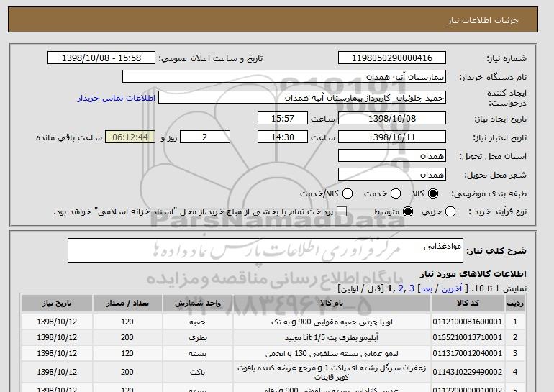Click the نام کالا column header
This screenshot has width=554, height=392.
pyautogui.click(x=332, y=304)
